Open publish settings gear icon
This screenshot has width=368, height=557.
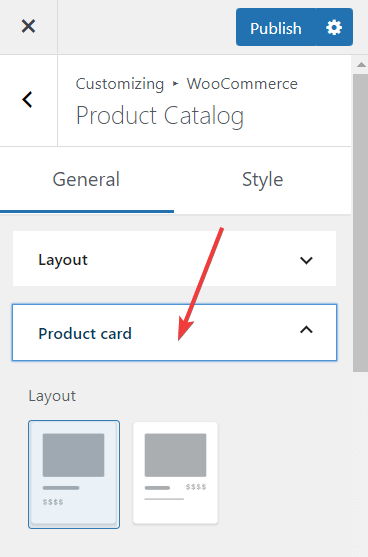[x=334, y=27]
